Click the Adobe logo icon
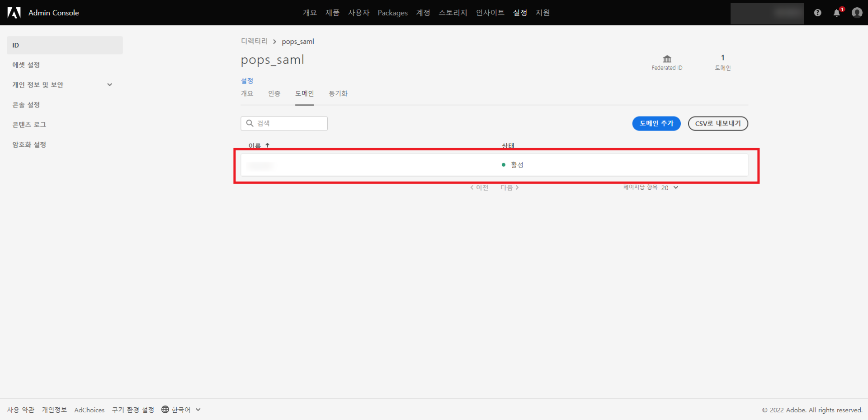The height and width of the screenshot is (420, 868). (x=14, y=13)
